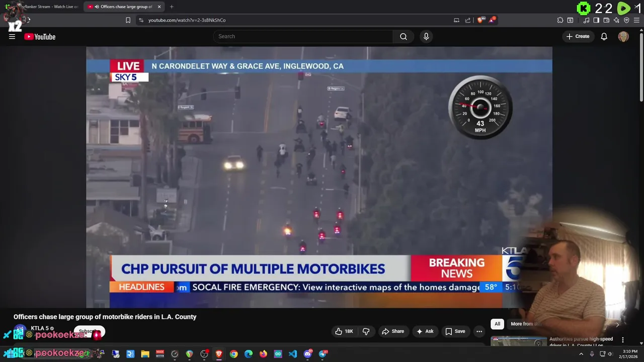Open Discord from the taskbar
This screenshot has height=362, width=644.
coord(307,354)
